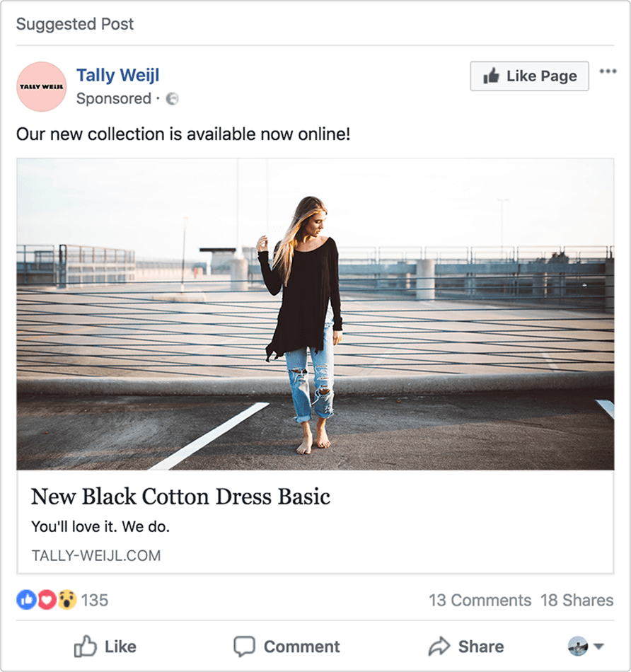This screenshot has width=631, height=672.
Task: Click the thumbs-up icon in Like Page button
Action: [x=491, y=76]
